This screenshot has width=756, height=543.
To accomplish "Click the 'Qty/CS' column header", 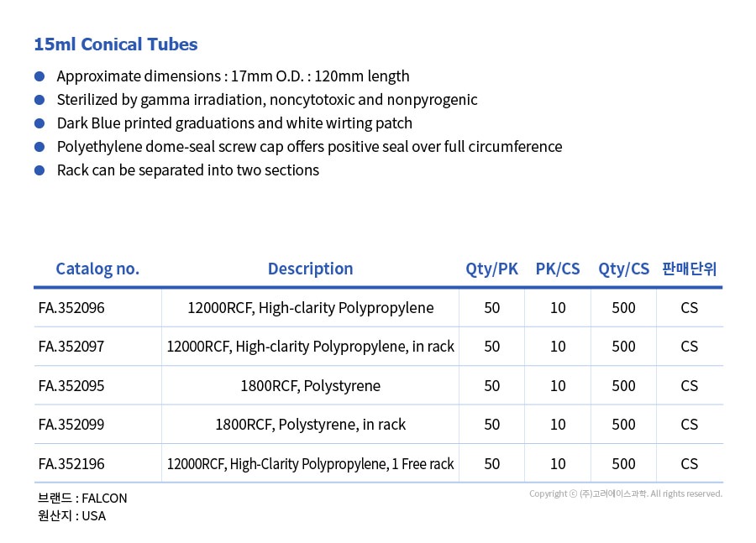I will tap(623, 269).
